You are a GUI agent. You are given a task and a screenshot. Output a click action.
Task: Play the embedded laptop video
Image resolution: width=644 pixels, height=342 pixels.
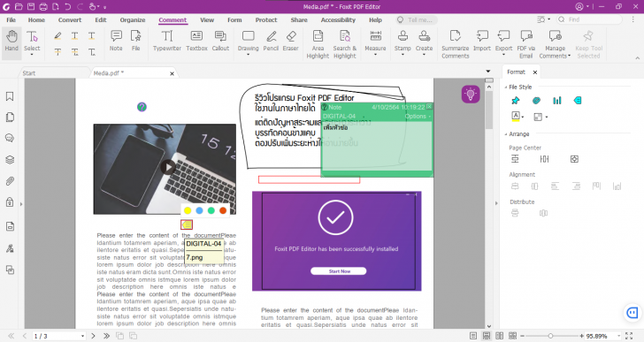[x=168, y=167]
